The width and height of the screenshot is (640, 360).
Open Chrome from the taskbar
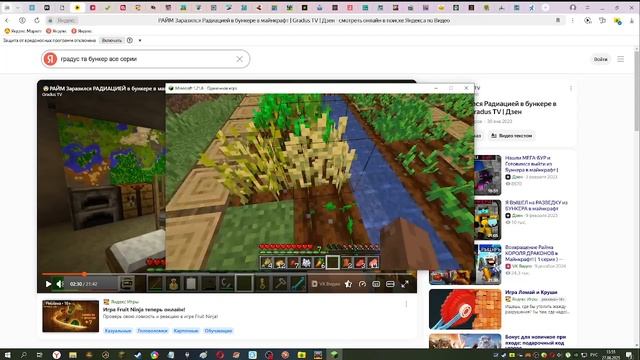[154, 355]
